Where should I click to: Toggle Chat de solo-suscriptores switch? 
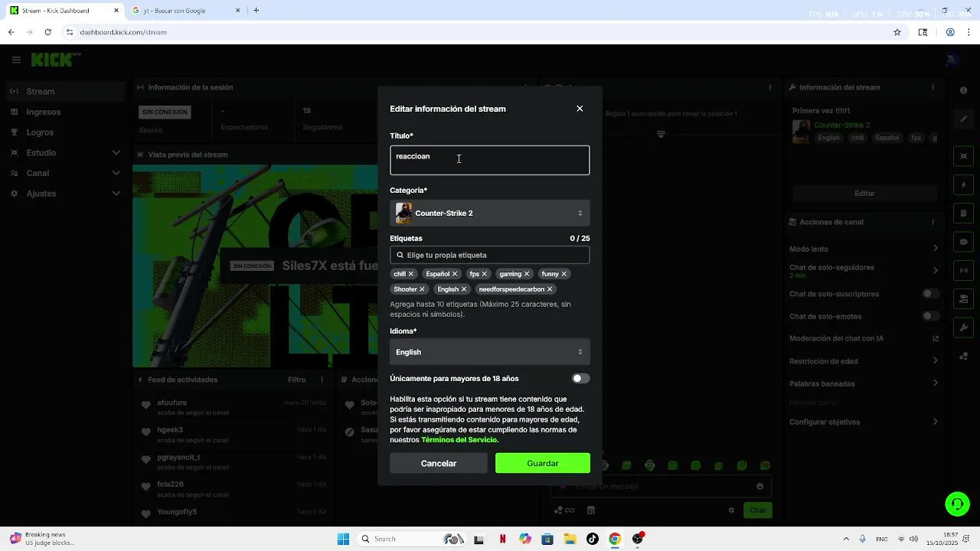click(931, 294)
